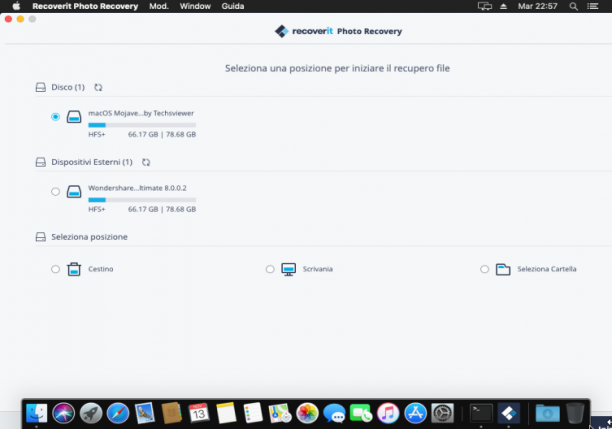Click the Seleziona Cartella folder icon
The height and width of the screenshot is (429, 612).
[503, 269]
